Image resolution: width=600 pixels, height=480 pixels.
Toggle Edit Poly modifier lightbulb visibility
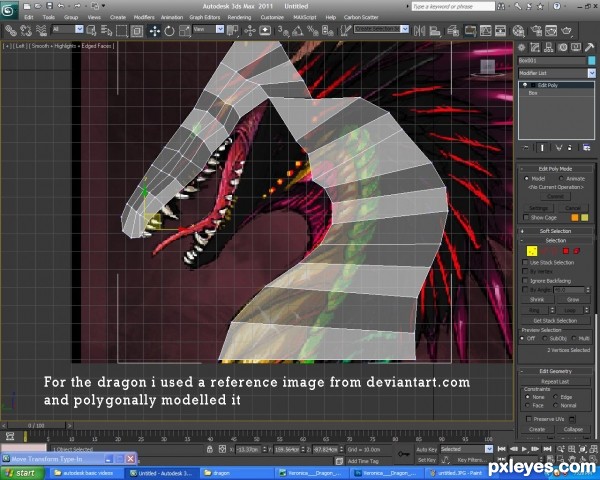(525, 85)
